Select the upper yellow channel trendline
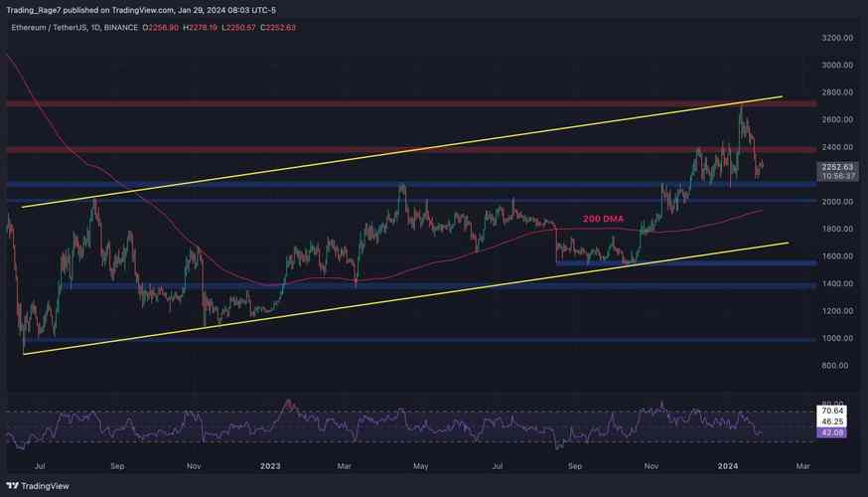 (x=402, y=152)
